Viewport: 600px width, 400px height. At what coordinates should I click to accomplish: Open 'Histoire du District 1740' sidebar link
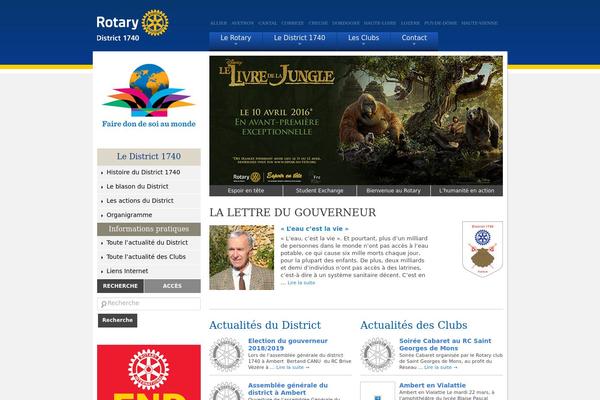click(x=143, y=172)
